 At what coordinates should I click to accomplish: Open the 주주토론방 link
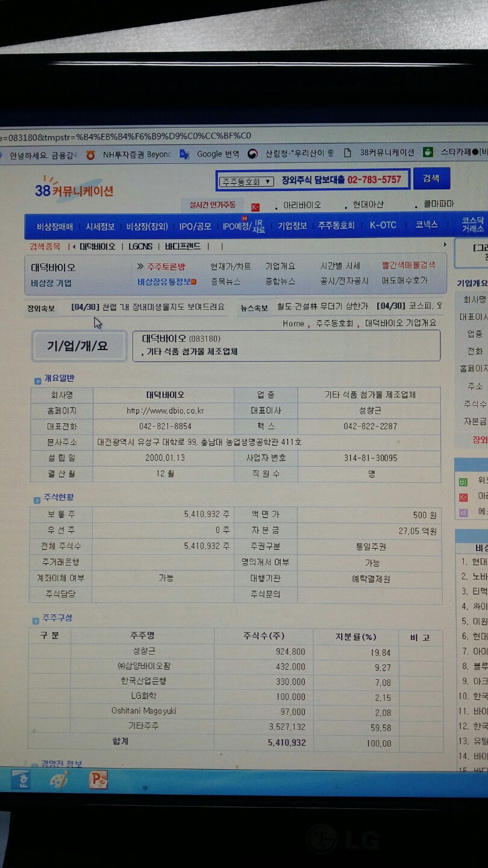pos(166,266)
